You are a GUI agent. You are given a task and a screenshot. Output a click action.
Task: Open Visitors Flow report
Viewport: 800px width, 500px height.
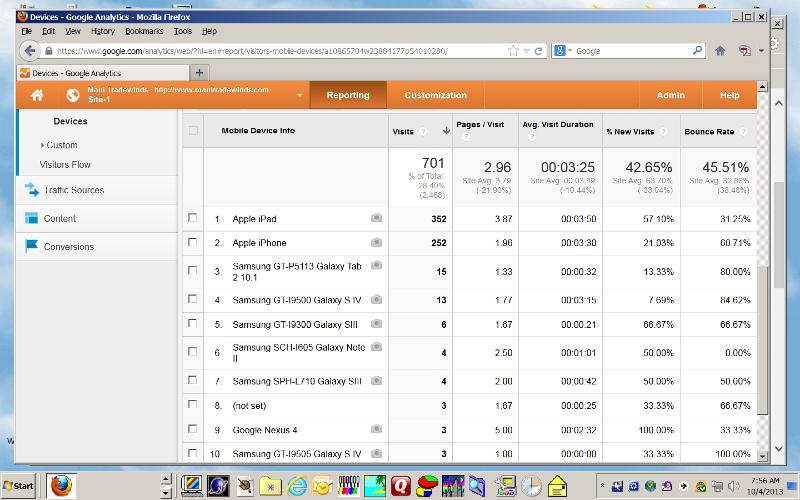point(65,164)
